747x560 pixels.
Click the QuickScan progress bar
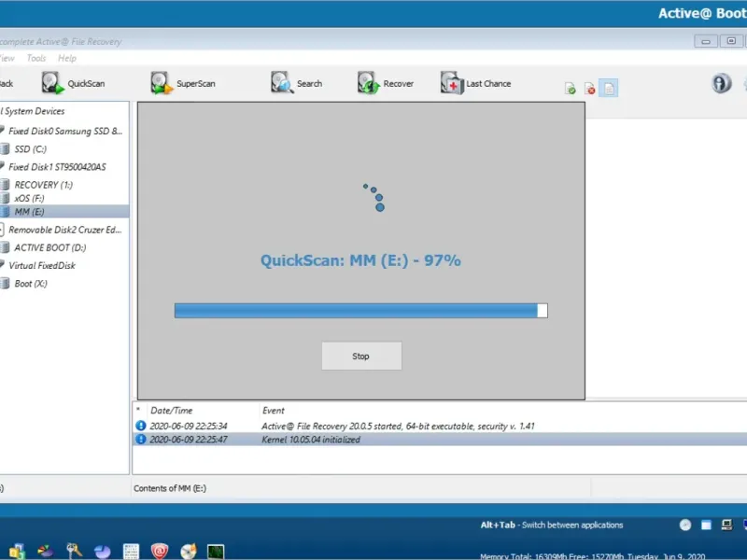click(x=360, y=311)
